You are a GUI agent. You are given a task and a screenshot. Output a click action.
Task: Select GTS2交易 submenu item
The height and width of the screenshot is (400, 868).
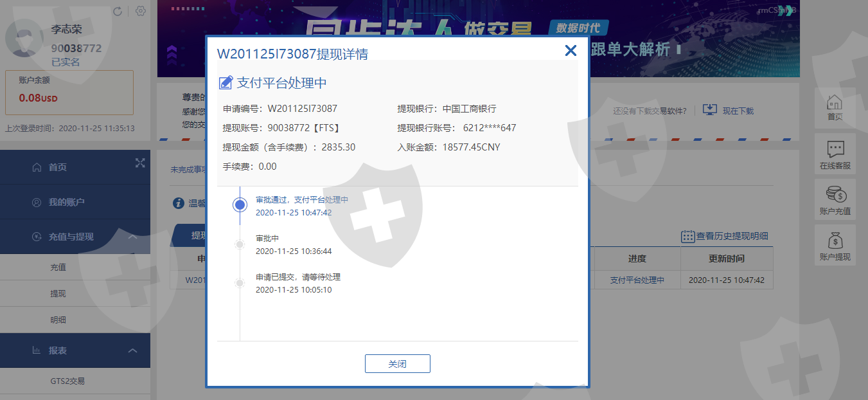[67, 381]
